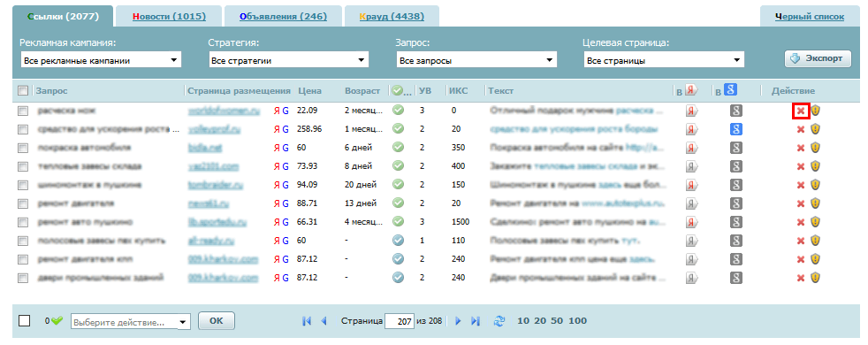Toggle the select-all checkbox in table header
868x345 pixels.
pyautogui.click(x=23, y=90)
